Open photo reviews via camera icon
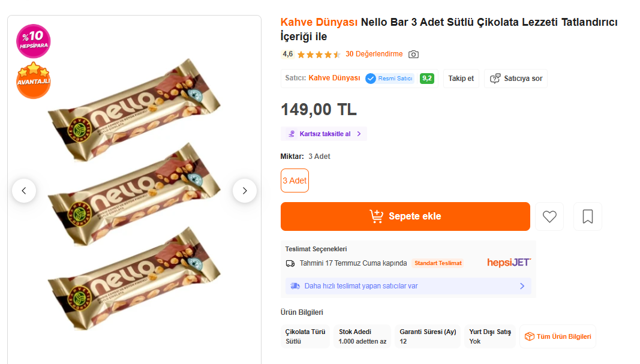 (413, 55)
